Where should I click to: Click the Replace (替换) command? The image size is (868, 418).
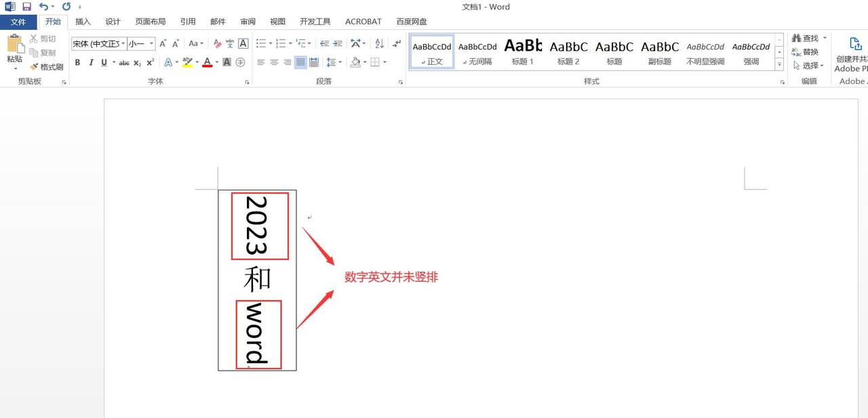pyautogui.click(x=806, y=51)
